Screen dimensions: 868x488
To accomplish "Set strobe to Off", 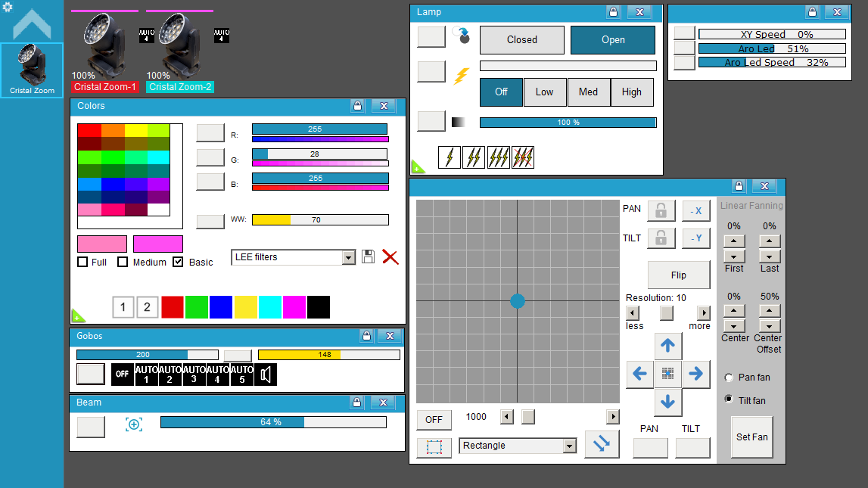I will 501,92.
